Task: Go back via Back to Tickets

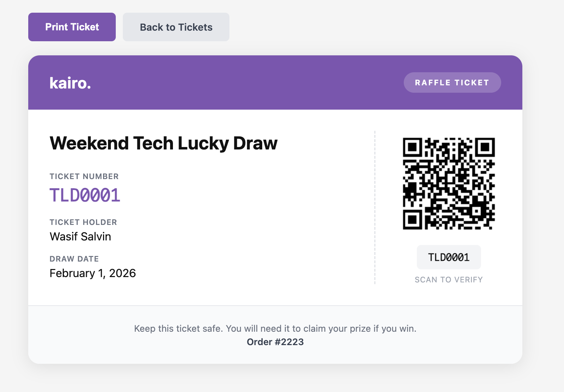Action: point(176,27)
